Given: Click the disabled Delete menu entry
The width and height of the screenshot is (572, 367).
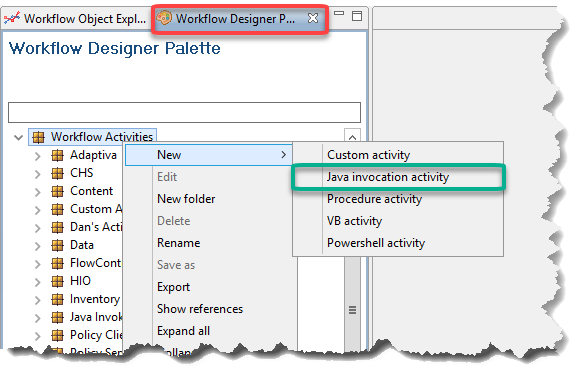Looking at the screenshot, I should point(174,221).
